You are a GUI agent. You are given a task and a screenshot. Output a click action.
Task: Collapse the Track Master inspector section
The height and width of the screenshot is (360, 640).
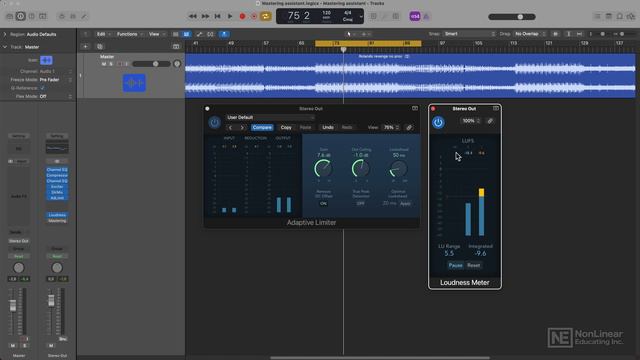pos(5,47)
